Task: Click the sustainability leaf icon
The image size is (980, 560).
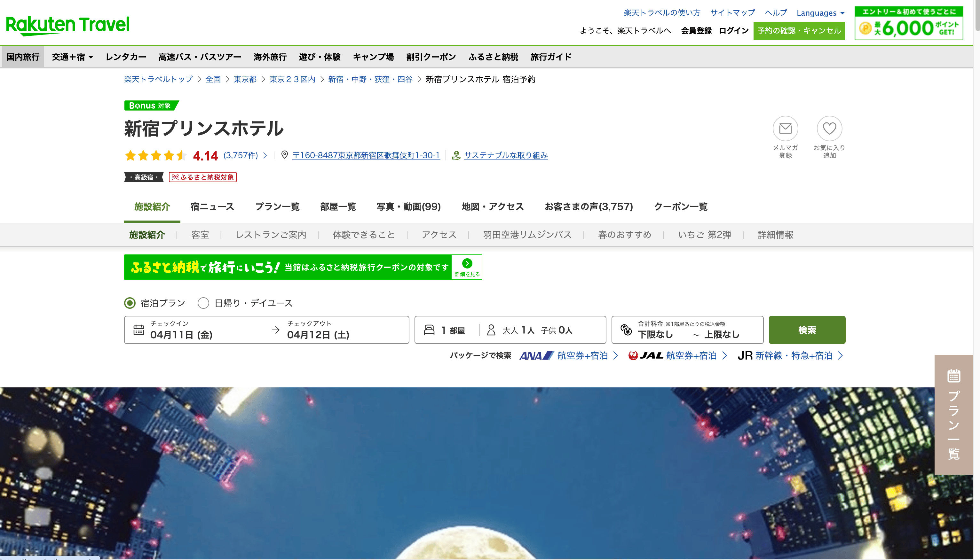Action: [456, 155]
